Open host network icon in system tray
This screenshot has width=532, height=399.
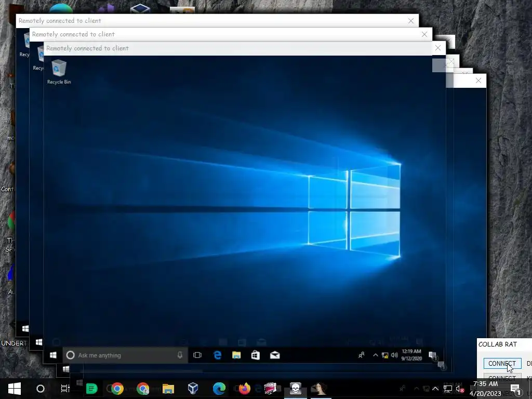pos(448,389)
